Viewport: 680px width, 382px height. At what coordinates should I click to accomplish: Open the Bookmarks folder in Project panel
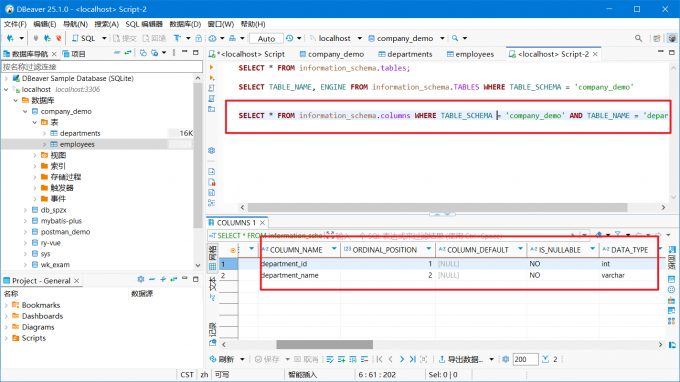tap(41, 305)
